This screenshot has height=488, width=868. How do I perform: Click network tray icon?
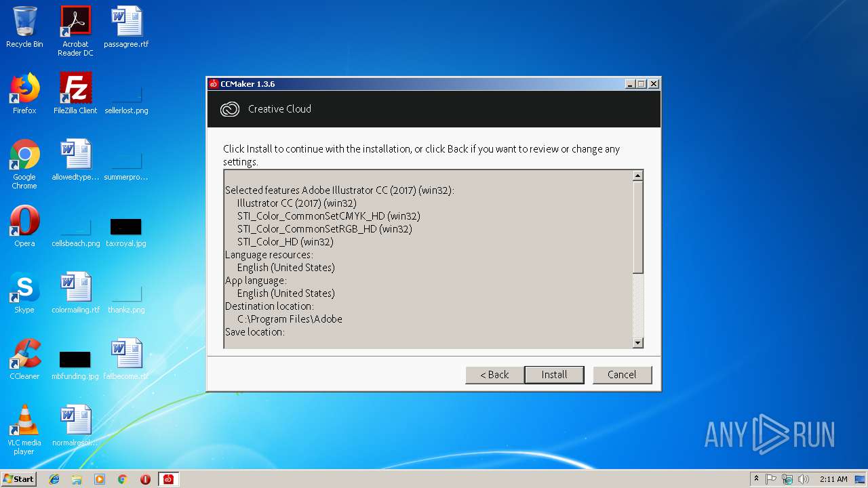click(x=787, y=479)
